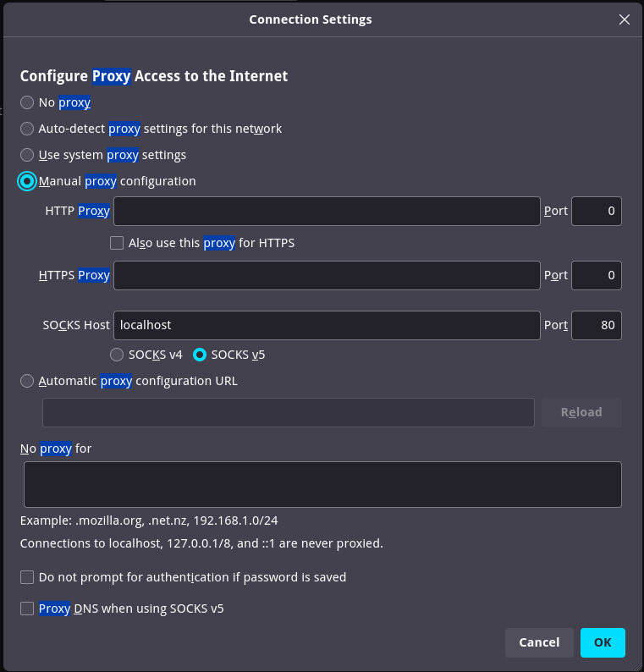The image size is (644, 672).
Task: Confirm settings with the OK button
Action: [603, 642]
